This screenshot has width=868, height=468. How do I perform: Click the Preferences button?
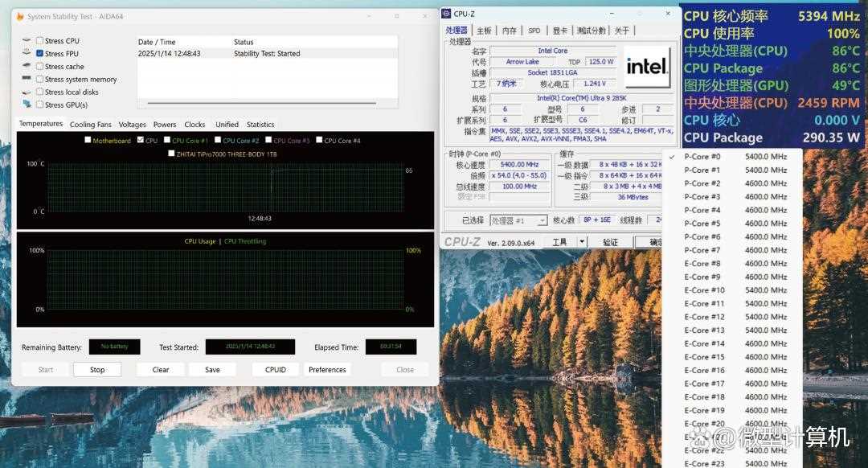coord(327,370)
